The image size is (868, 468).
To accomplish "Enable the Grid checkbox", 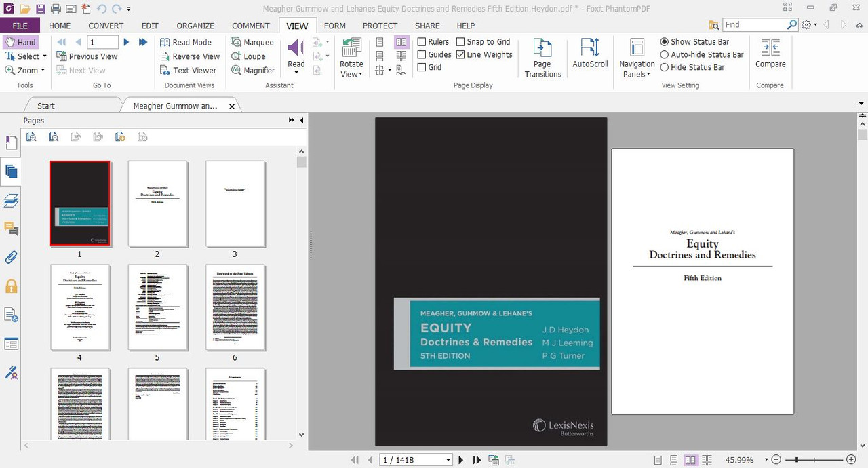I will click(422, 67).
